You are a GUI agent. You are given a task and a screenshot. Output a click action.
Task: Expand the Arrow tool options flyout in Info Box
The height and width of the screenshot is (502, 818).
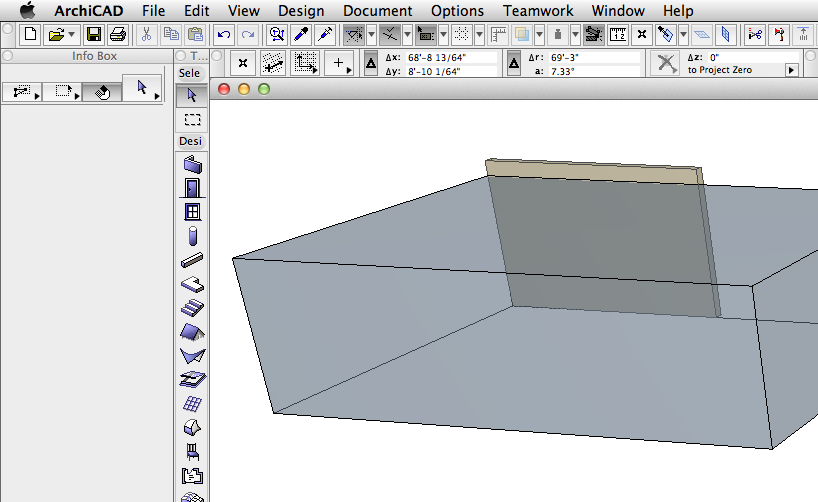[156, 94]
